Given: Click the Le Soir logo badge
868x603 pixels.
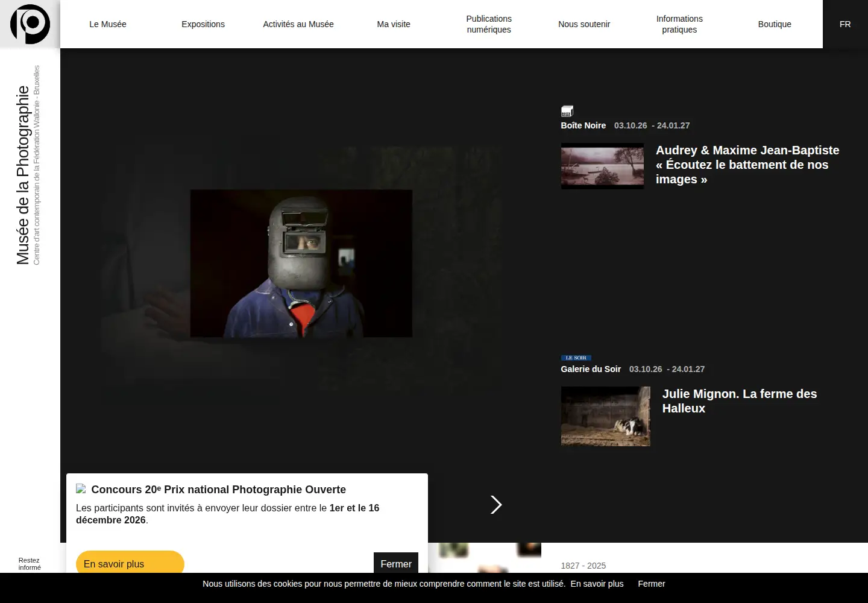Looking at the screenshot, I should 576,358.
